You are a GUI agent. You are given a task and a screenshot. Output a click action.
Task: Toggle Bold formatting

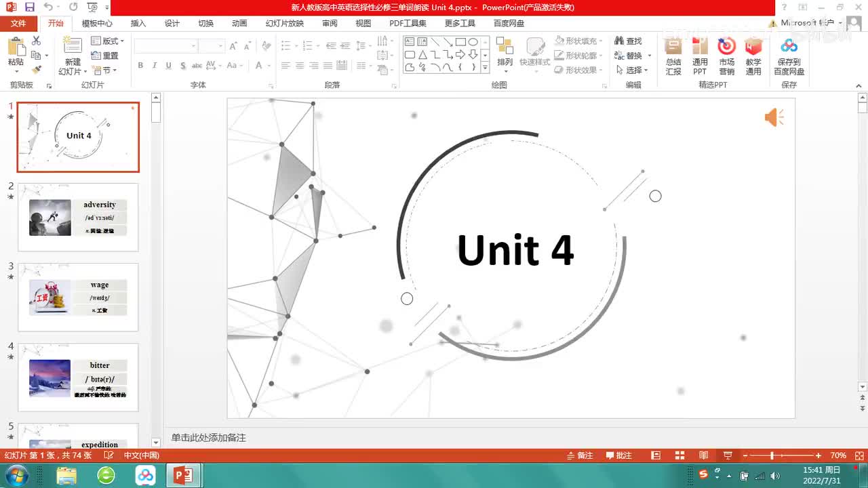pyautogui.click(x=140, y=66)
